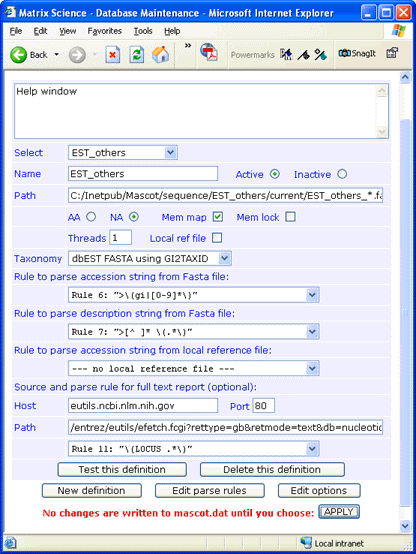Select the Inactive radio button
This screenshot has width=416, height=554.
coord(342,174)
